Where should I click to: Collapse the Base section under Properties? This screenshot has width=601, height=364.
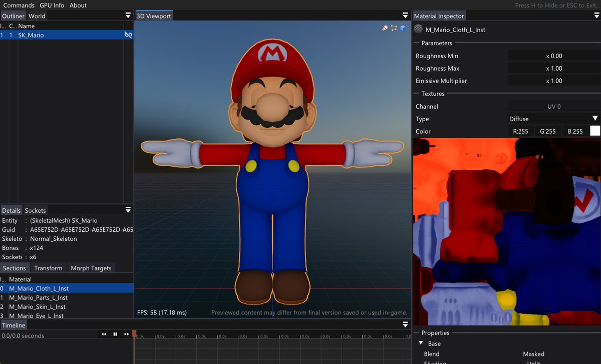coord(421,343)
